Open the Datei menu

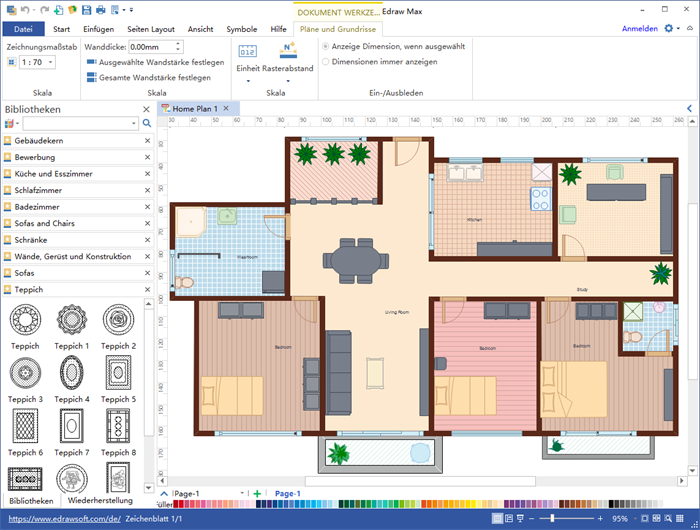[x=24, y=29]
